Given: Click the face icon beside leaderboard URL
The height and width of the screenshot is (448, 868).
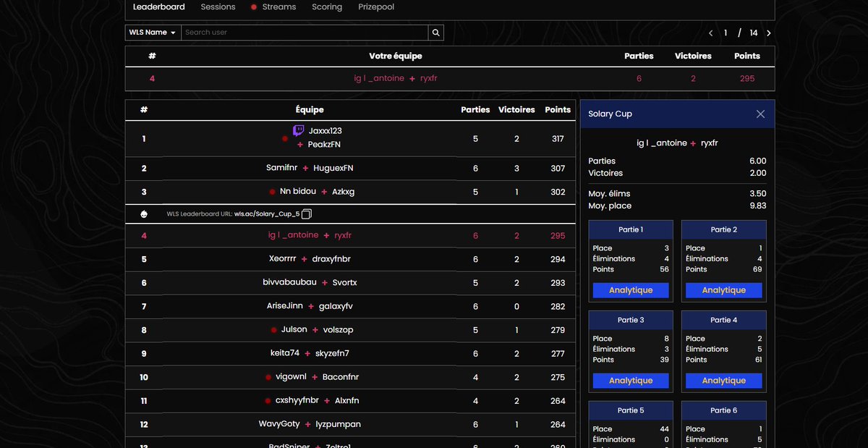Looking at the screenshot, I should pos(144,214).
